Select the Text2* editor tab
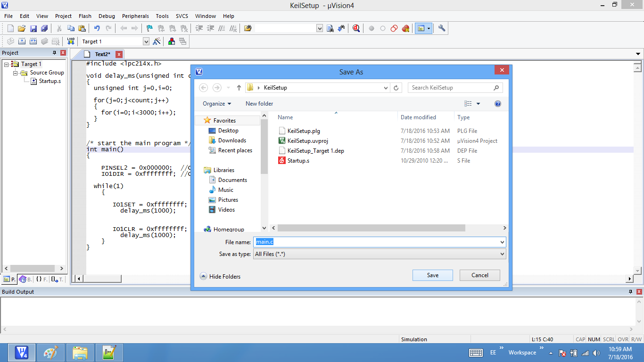 pyautogui.click(x=102, y=54)
